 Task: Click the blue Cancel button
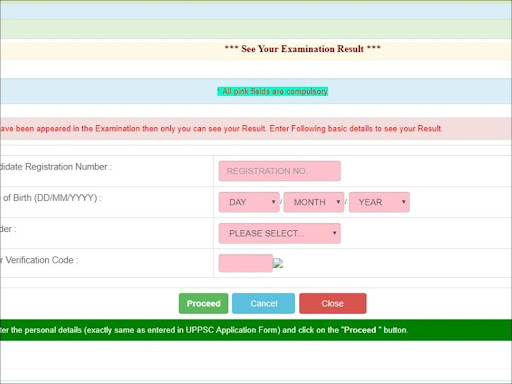click(x=263, y=303)
